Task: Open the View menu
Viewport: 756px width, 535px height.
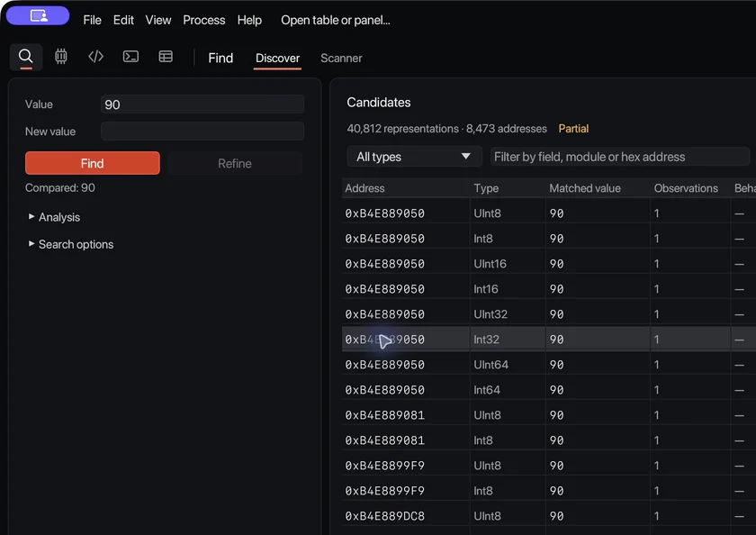Action: coord(158,20)
